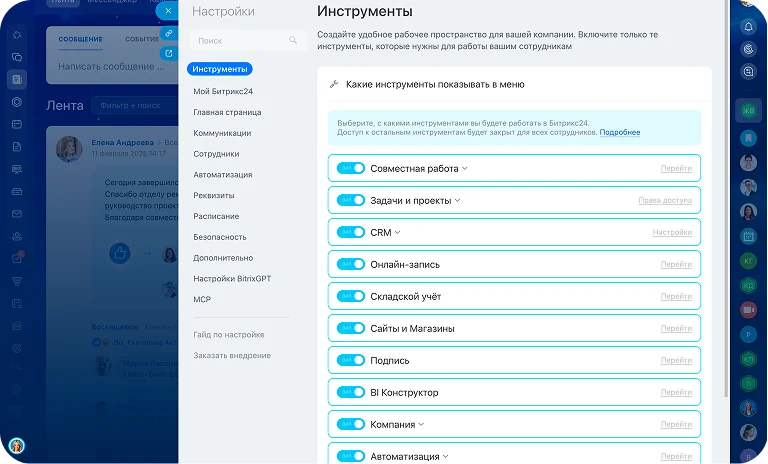Viewport: 768px width, 464px height.
Task: Open Сотрудники settings section
Action: (x=216, y=154)
